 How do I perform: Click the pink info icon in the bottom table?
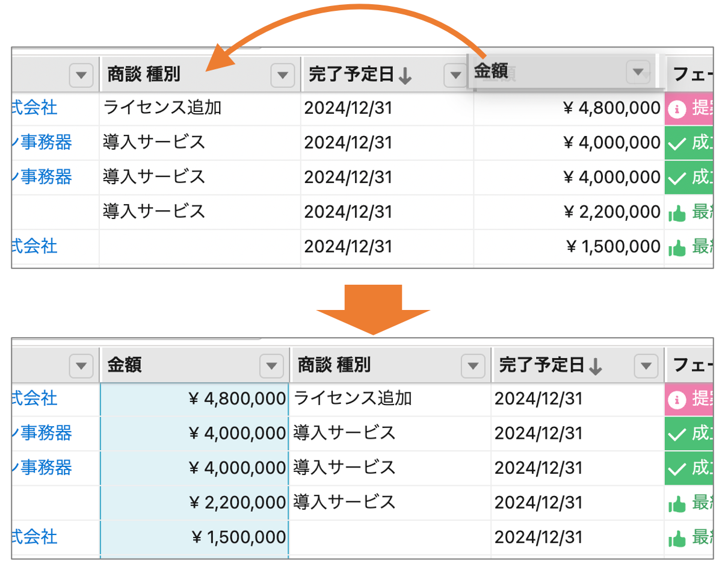(677, 399)
